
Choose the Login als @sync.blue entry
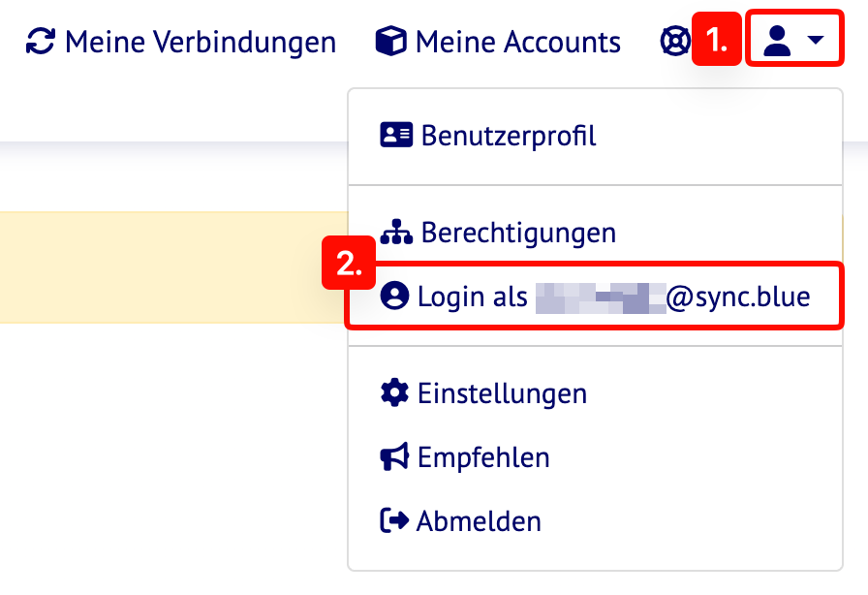[x=612, y=297]
